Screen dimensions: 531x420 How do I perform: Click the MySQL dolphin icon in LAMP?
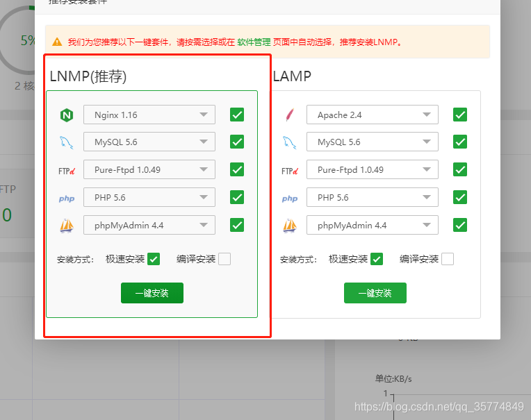coord(290,142)
